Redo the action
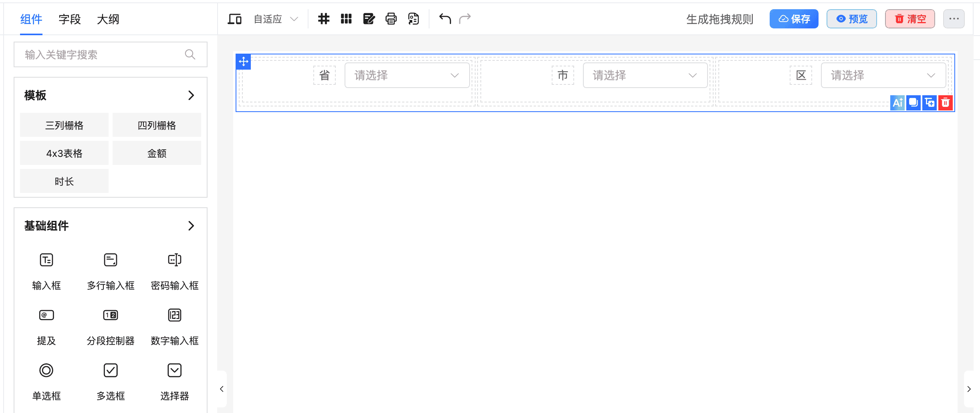 point(465,19)
